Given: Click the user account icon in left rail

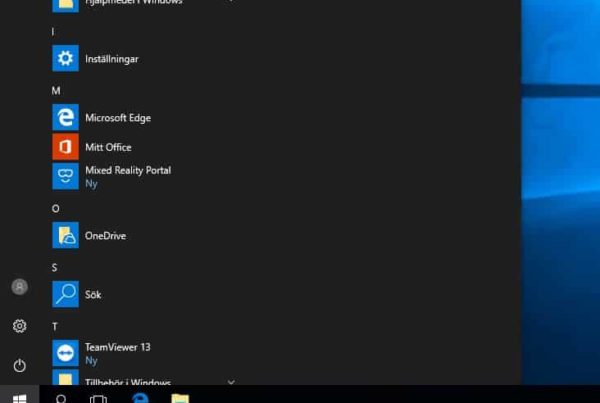Looking at the screenshot, I should [x=19, y=287].
